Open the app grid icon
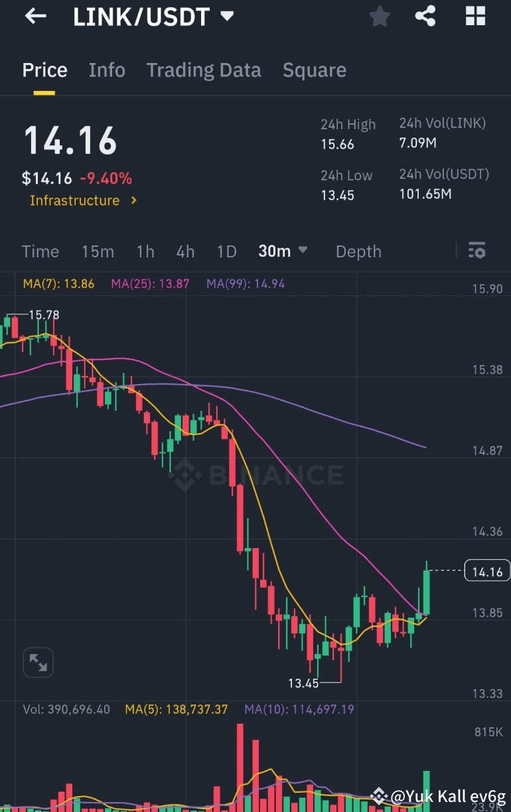 click(475, 16)
